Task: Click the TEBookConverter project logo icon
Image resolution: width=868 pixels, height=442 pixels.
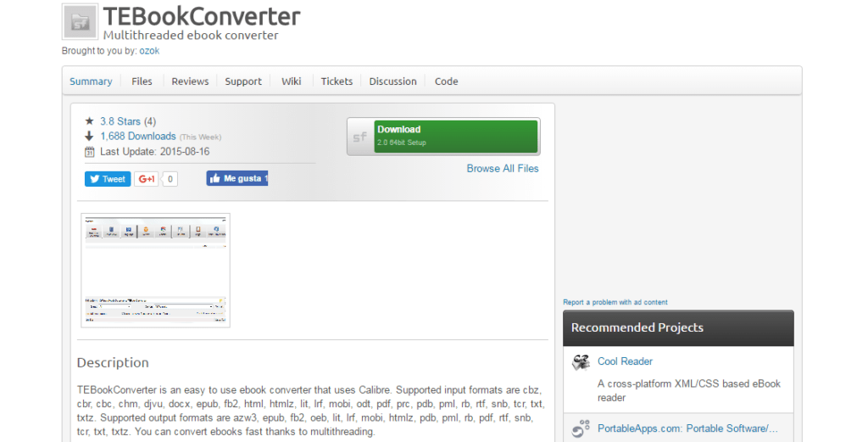Action: click(x=81, y=22)
